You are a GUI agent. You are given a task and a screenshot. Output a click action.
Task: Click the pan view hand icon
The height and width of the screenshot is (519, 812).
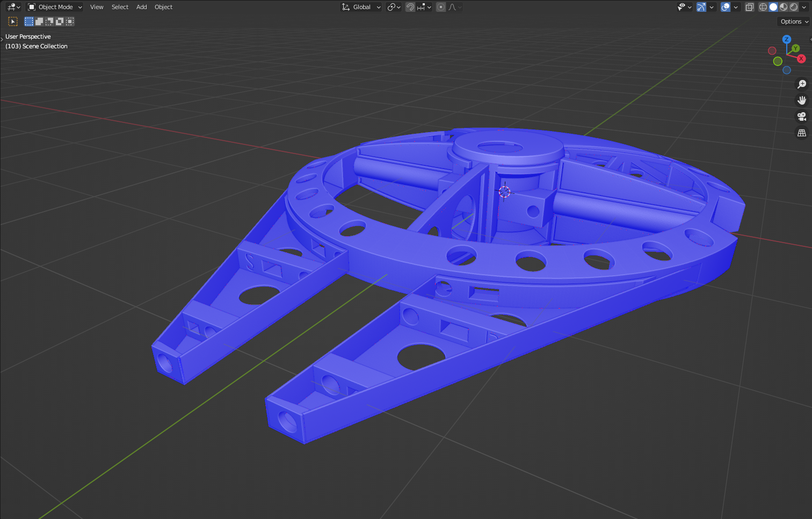click(x=802, y=100)
